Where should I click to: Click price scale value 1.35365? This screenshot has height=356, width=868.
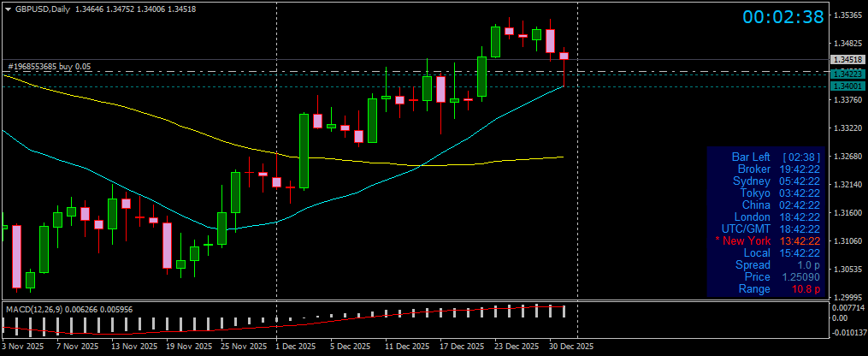[848, 15]
